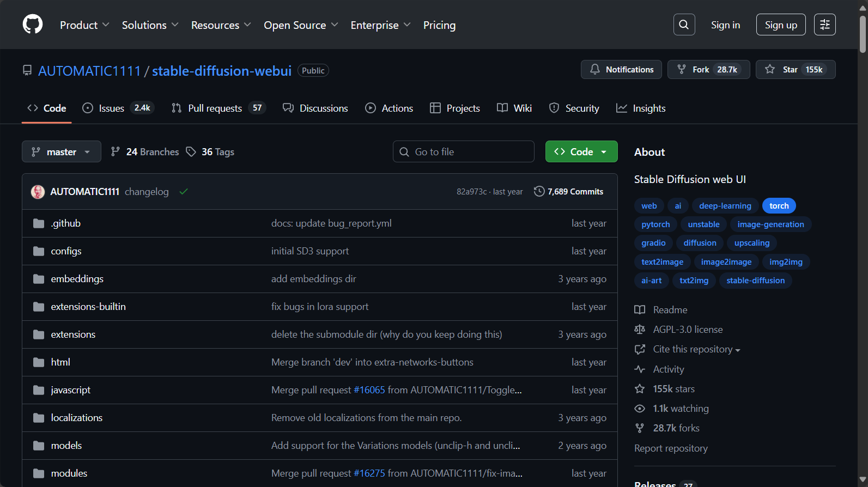Click the green commit status checkmark

click(x=184, y=192)
